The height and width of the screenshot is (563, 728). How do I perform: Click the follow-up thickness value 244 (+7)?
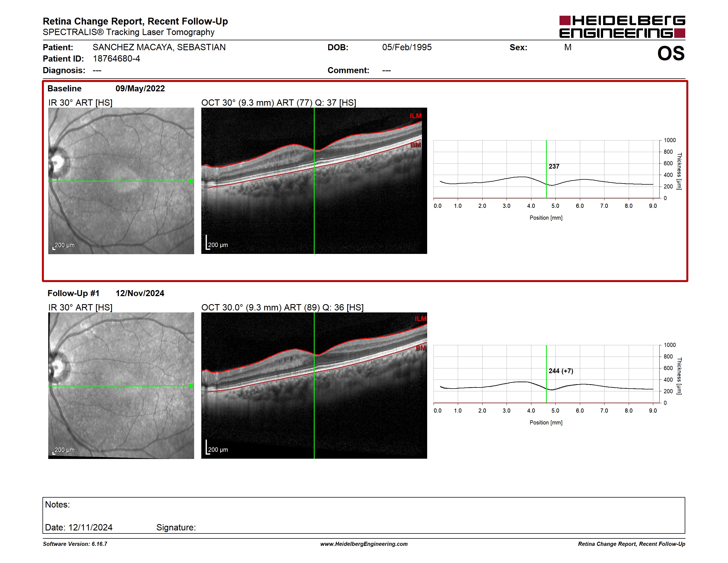[561, 371]
